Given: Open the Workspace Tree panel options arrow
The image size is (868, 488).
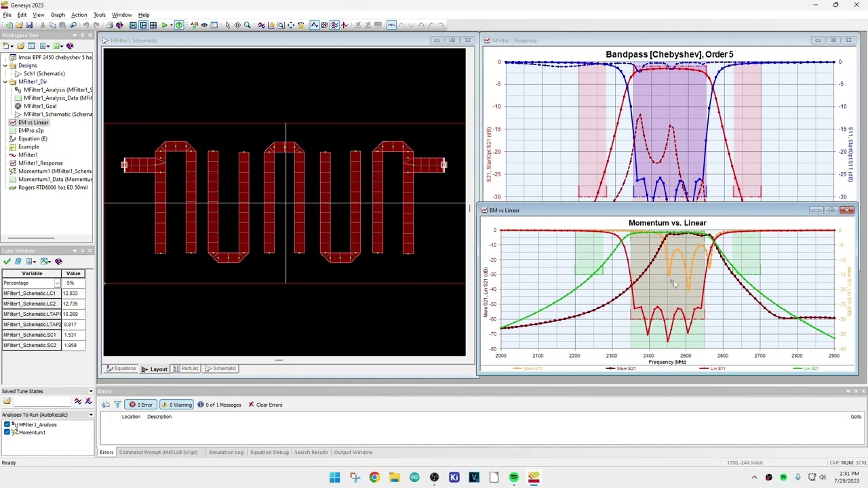Looking at the screenshot, I should click(75, 35).
